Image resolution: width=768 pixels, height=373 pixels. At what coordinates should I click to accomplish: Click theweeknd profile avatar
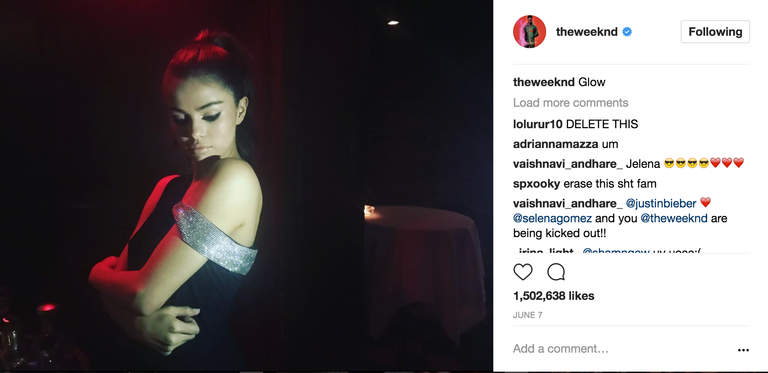tap(529, 31)
